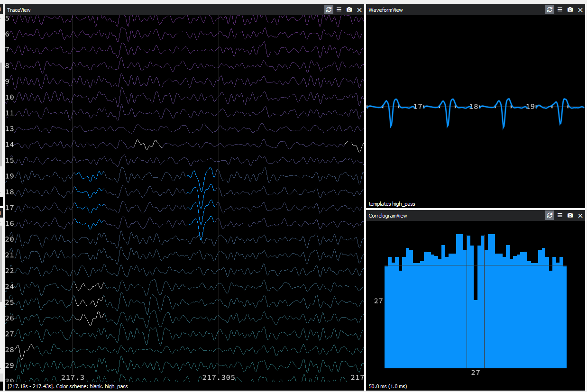
Task: Click cluster 27 label below the correlogram
Action: (x=476, y=373)
